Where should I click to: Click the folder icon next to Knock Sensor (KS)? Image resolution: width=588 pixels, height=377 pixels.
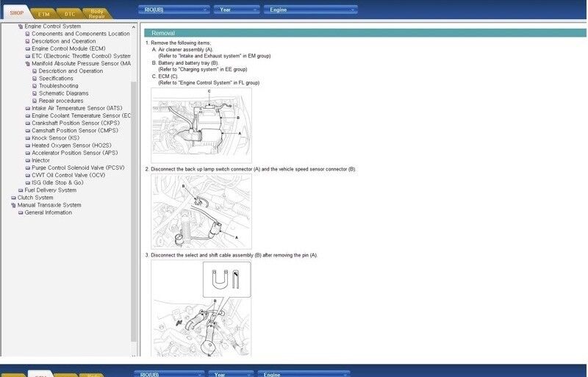click(x=28, y=138)
